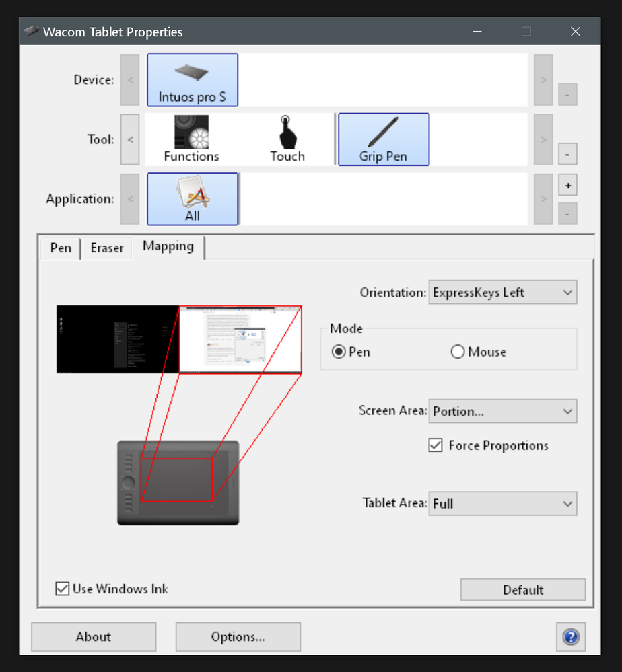Remove device with minus button
The height and width of the screenshot is (672, 622).
567,94
